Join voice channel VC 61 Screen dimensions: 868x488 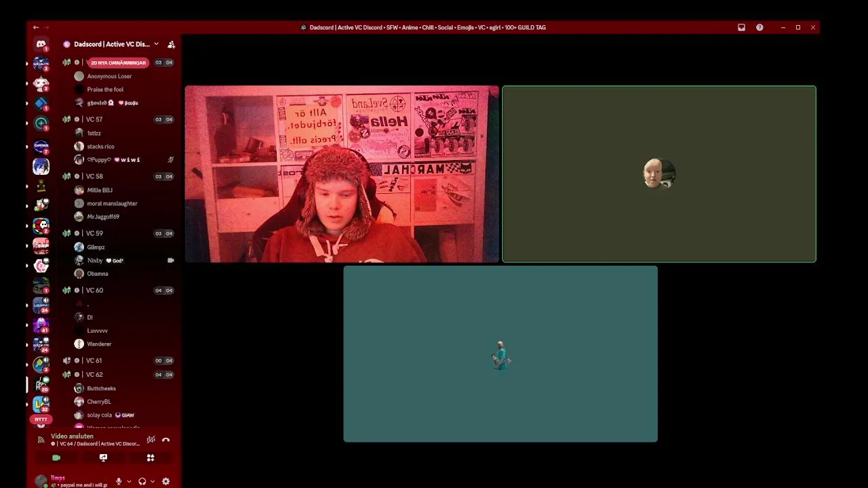point(118,361)
